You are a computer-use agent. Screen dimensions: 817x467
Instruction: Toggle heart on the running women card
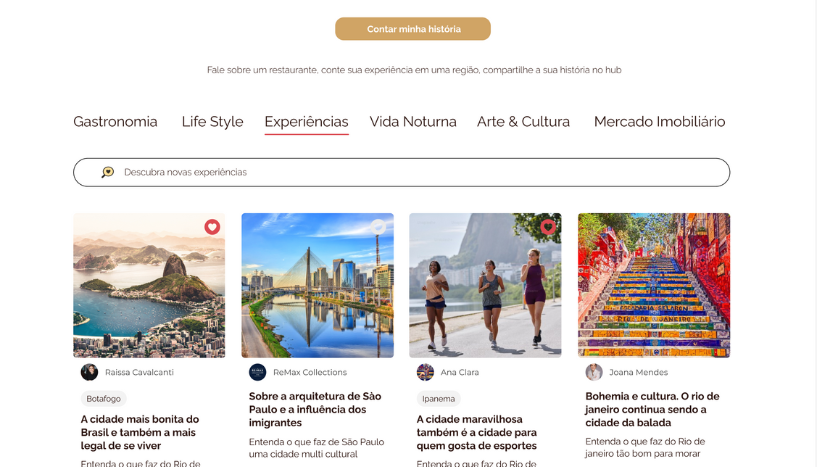pos(548,227)
